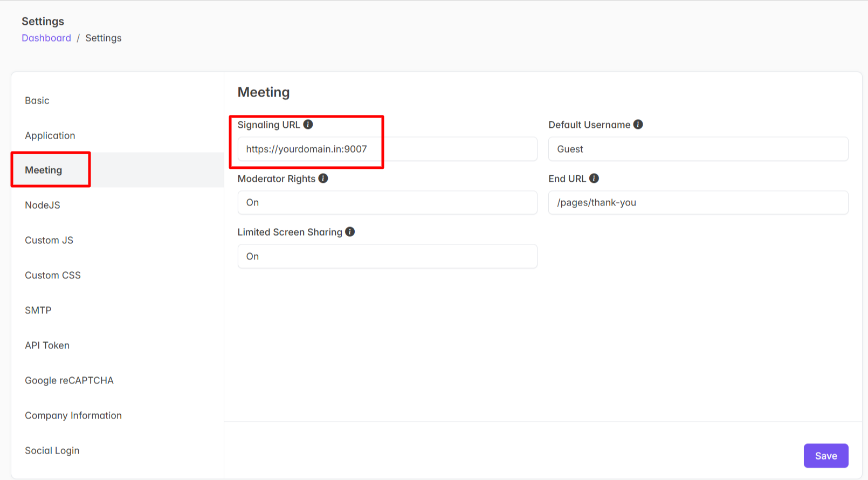Open the Social Login settings tab
Image resolution: width=868 pixels, height=480 pixels.
click(52, 451)
